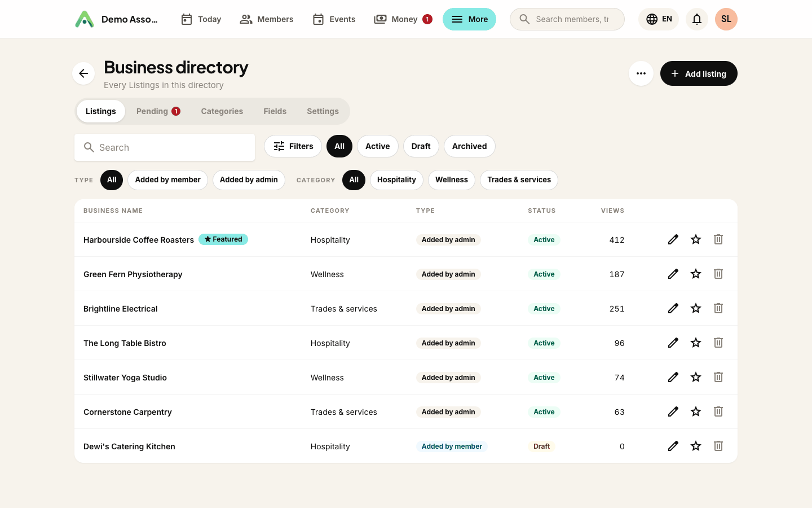
Task: Open the EN language selector
Action: (x=659, y=19)
